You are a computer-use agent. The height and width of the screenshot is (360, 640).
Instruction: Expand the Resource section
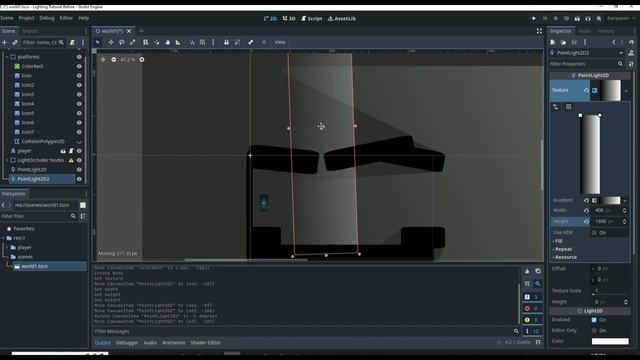point(565,257)
